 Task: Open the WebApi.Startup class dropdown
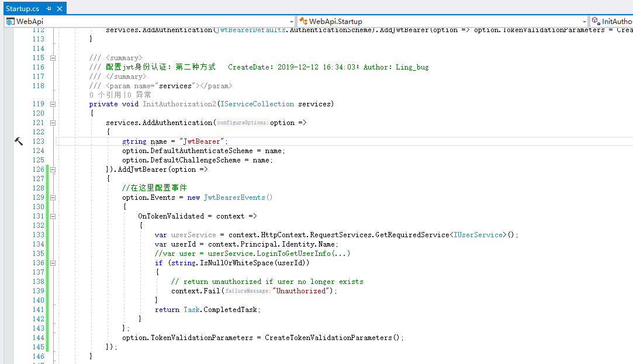pos(584,22)
